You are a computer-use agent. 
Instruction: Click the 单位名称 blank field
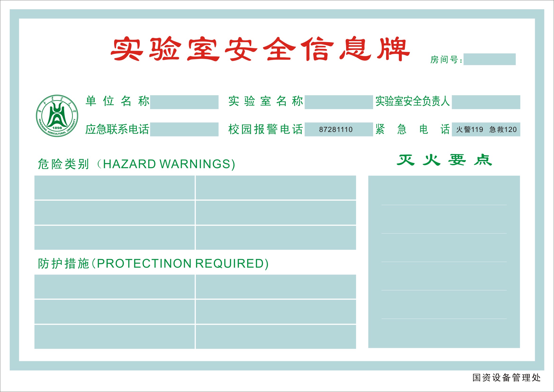click(x=184, y=102)
